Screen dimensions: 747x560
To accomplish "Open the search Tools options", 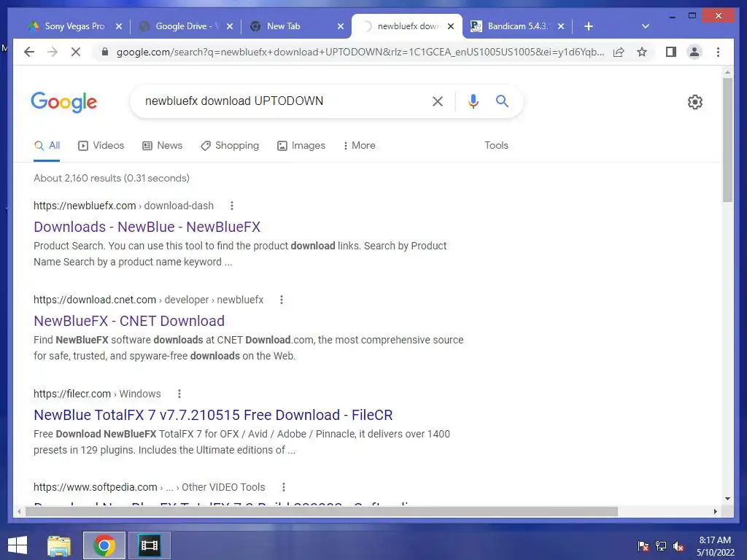I will pos(496,145).
